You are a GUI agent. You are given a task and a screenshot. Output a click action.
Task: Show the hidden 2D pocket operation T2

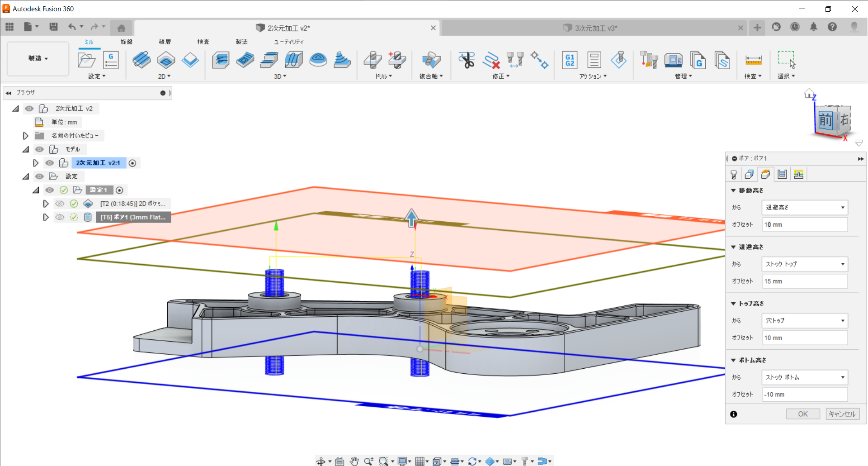[60, 204]
